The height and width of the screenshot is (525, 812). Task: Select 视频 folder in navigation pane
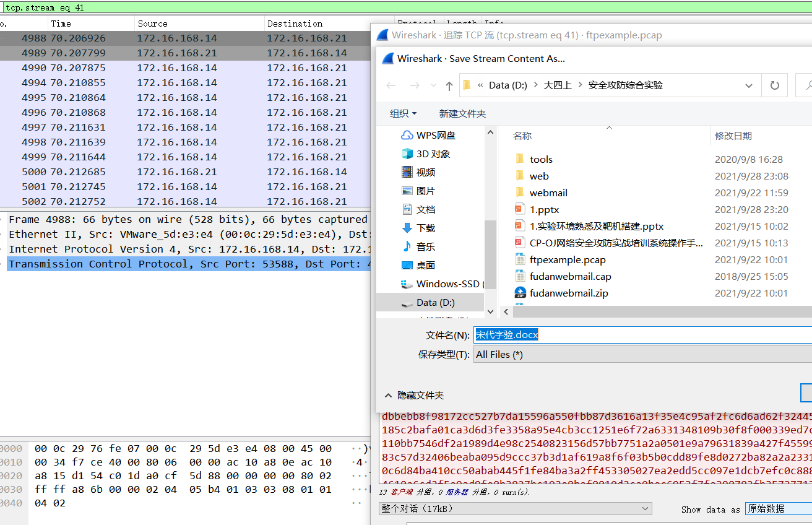(x=418, y=172)
